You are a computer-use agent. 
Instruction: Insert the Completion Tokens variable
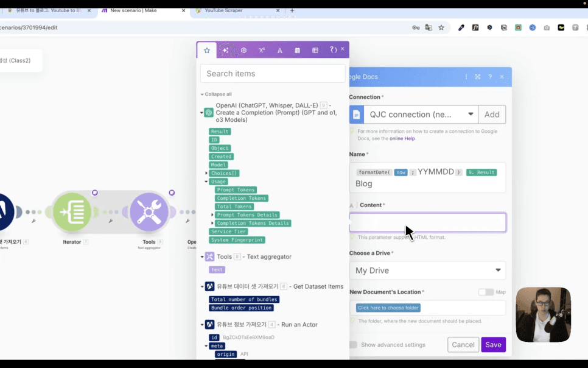pos(242,198)
